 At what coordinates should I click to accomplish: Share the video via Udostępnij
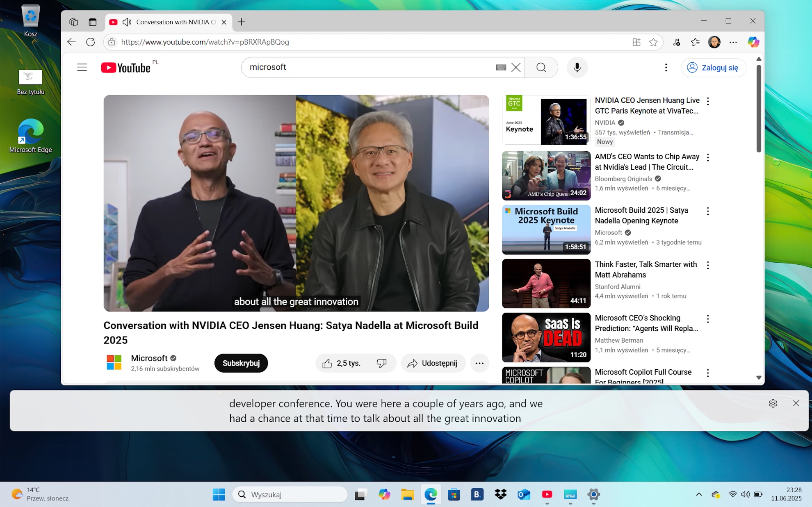pos(433,363)
